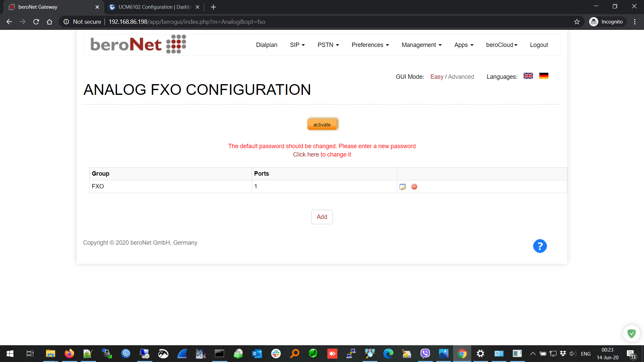644x362 pixels.
Task: Open the blue help question mark icon
Action: click(x=540, y=246)
